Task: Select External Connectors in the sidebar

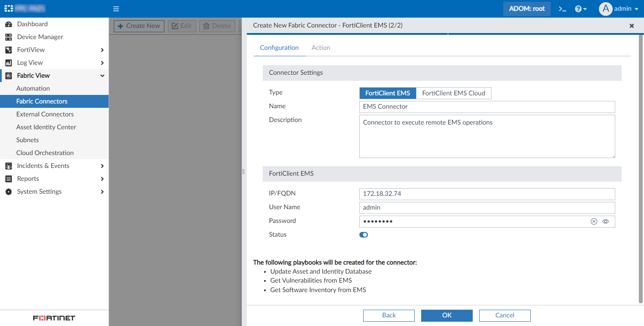Action: pos(45,114)
